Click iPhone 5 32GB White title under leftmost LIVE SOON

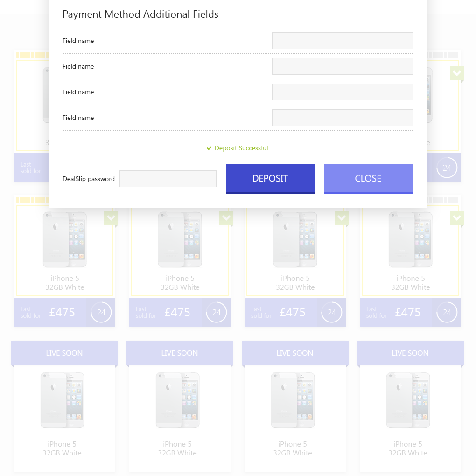pyautogui.click(x=62, y=448)
